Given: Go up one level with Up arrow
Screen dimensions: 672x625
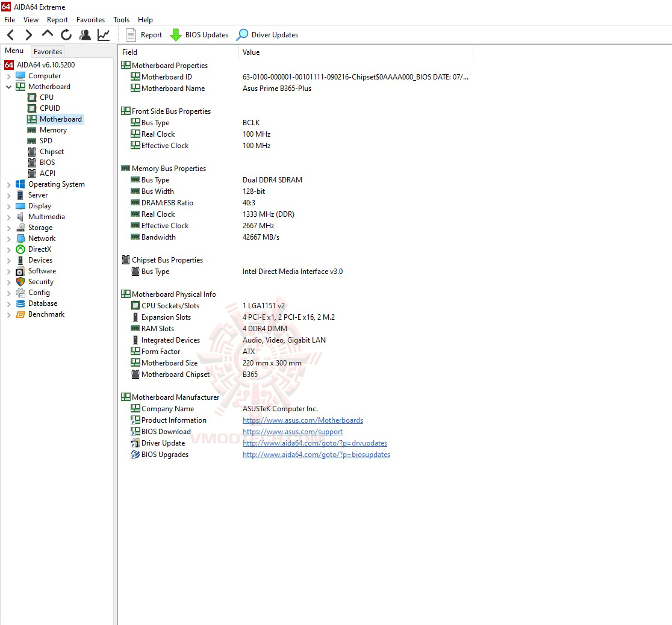Looking at the screenshot, I should tap(48, 34).
